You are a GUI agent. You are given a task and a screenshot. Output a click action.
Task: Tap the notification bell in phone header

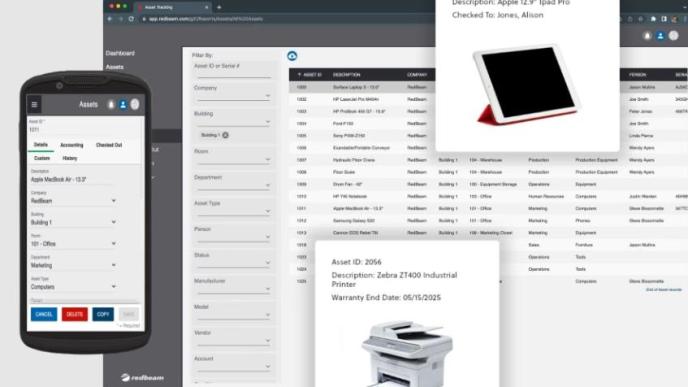[x=111, y=104]
